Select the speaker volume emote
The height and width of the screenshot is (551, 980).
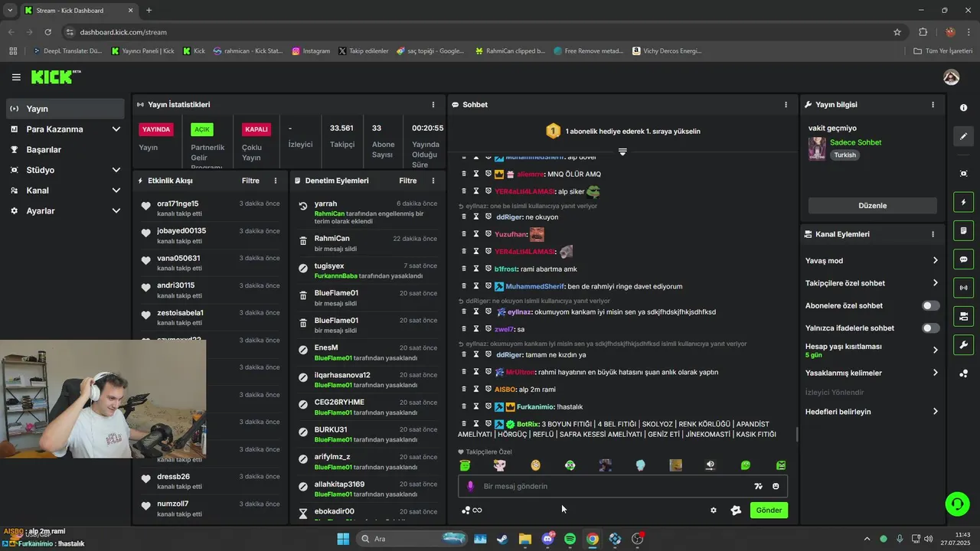tap(710, 465)
